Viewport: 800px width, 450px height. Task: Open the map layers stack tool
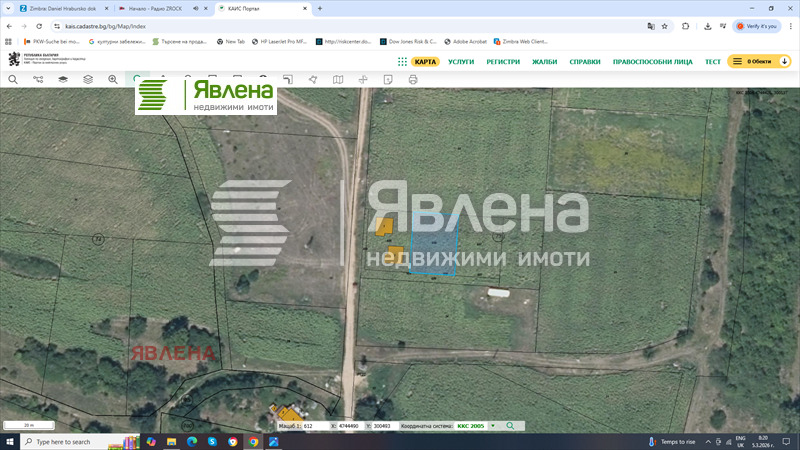[88, 79]
